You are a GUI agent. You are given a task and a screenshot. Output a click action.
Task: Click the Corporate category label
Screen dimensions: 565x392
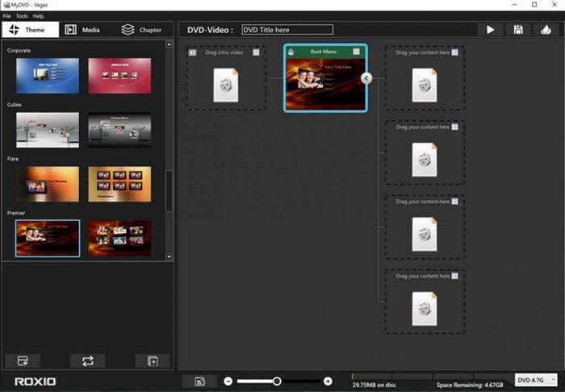click(x=19, y=50)
